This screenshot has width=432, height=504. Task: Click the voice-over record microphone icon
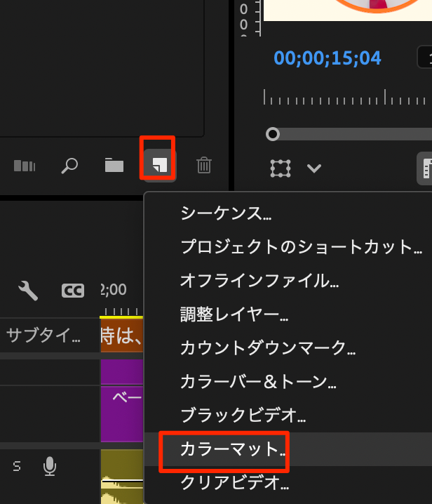point(50,465)
